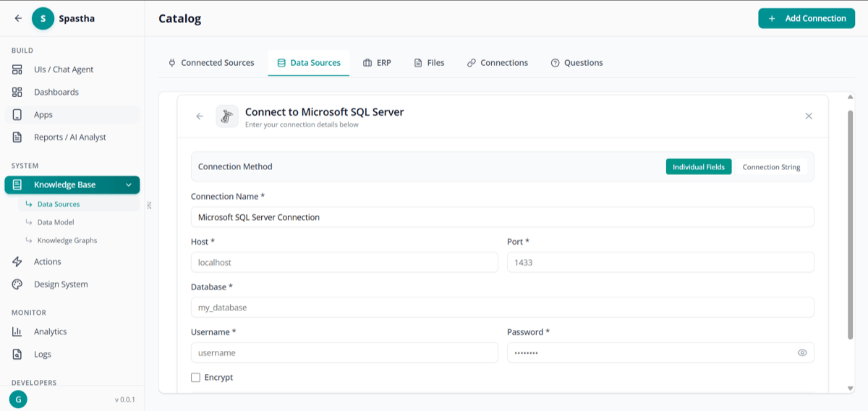This screenshot has width=868, height=411.
Task: Click the Database input field
Action: coord(503,308)
